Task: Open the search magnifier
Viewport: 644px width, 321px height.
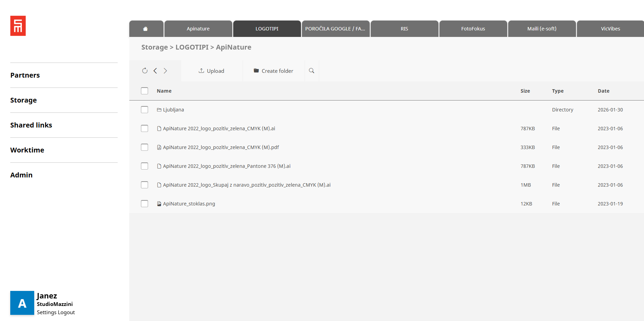Action: pyautogui.click(x=312, y=71)
